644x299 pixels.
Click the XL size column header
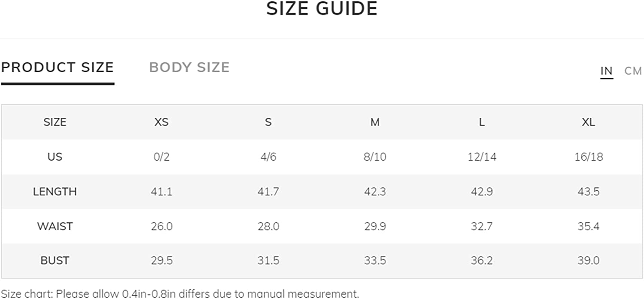(x=588, y=122)
